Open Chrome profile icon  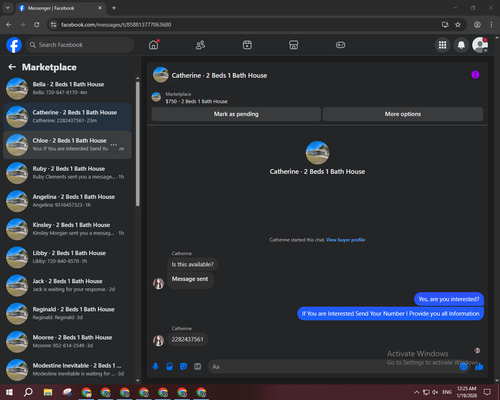coord(477,25)
